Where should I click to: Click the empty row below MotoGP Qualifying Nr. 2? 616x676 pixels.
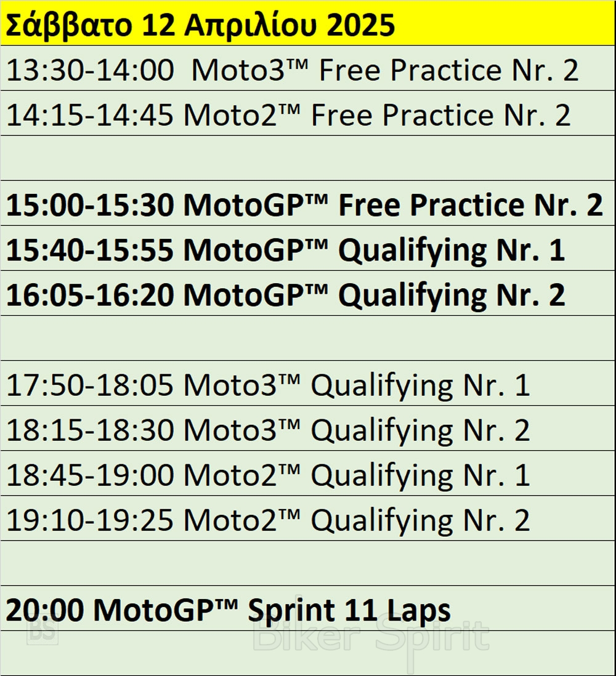(308, 338)
